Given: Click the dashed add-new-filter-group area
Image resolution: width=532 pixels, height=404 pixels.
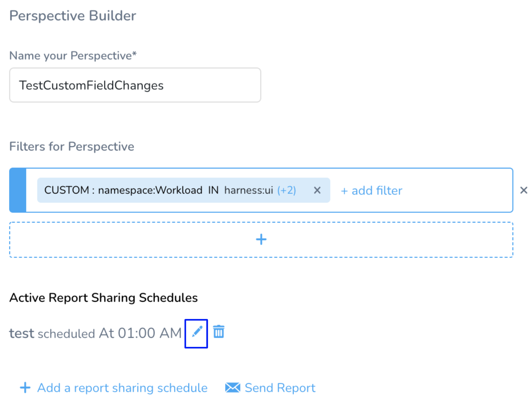Looking at the screenshot, I should pos(261,240).
